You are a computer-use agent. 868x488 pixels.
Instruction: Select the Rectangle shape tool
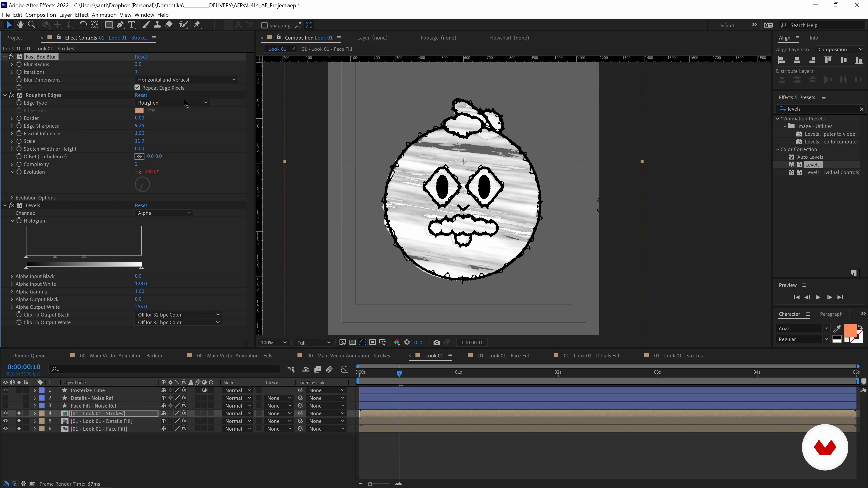[x=109, y=25]
